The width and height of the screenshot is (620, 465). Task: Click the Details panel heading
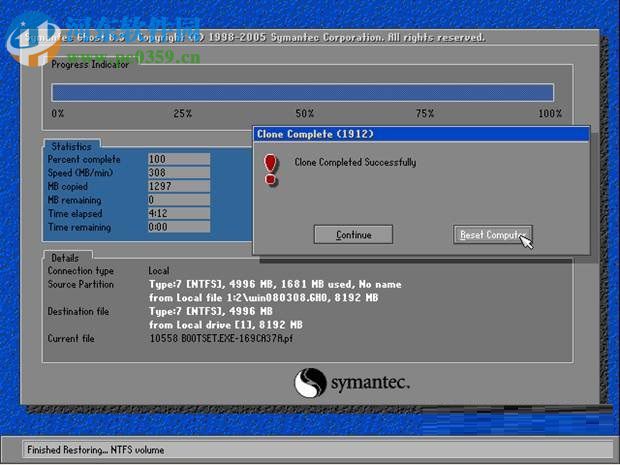pos(65,258)
